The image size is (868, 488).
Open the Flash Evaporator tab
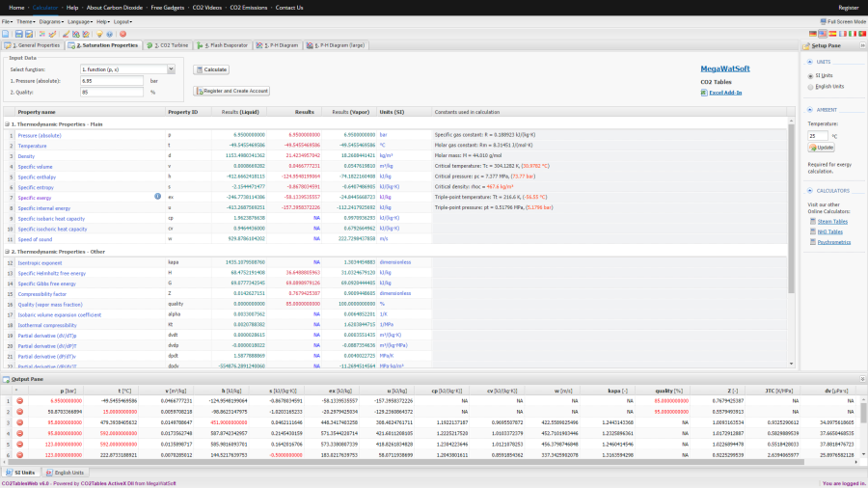click(x=224, y=45)
